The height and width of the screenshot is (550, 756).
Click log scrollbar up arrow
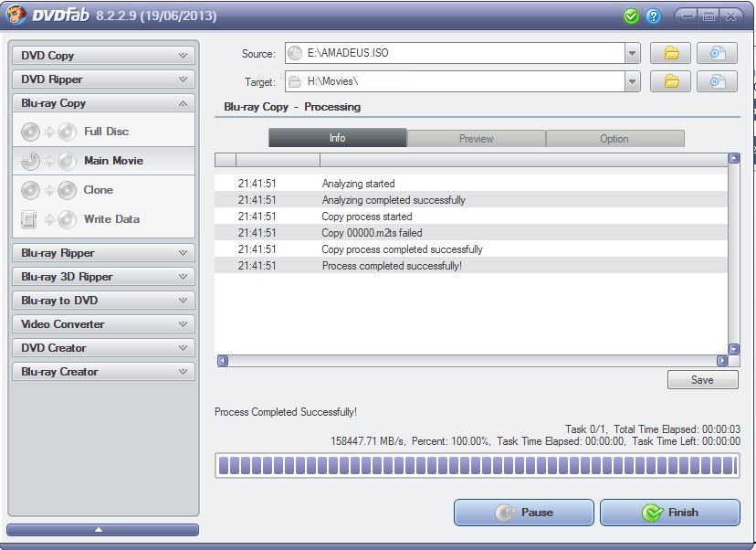tap(734, 158)
